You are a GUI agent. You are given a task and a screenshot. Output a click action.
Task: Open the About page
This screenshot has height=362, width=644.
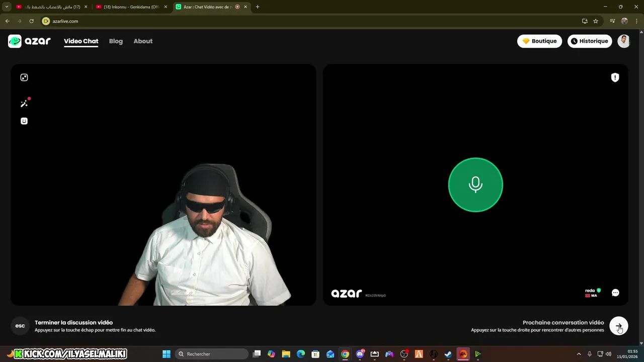click(143, 41)
